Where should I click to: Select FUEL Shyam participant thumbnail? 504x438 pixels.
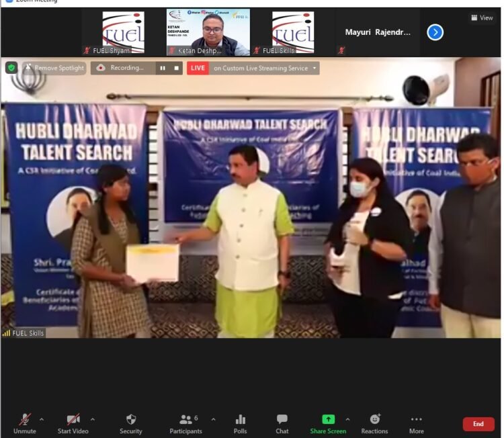(x=123, y=32)
